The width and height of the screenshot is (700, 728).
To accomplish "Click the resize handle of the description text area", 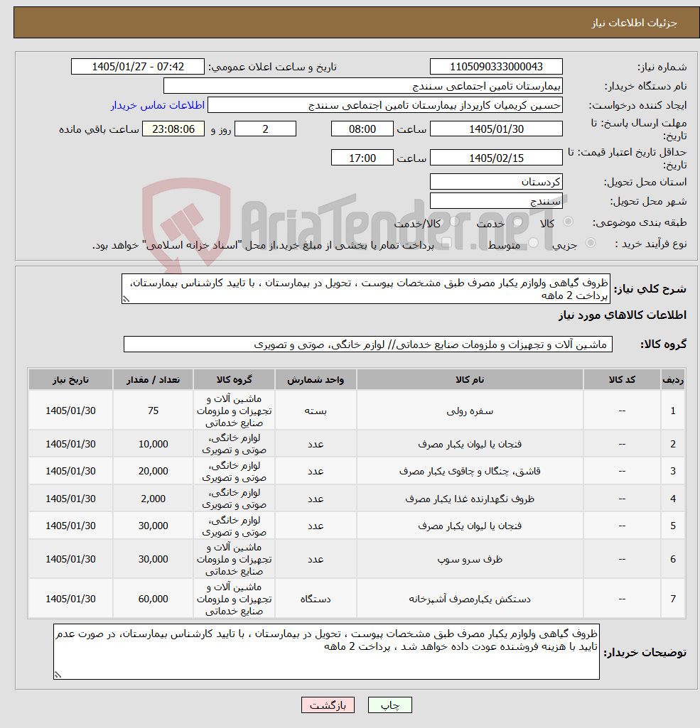I will (126, 300).
